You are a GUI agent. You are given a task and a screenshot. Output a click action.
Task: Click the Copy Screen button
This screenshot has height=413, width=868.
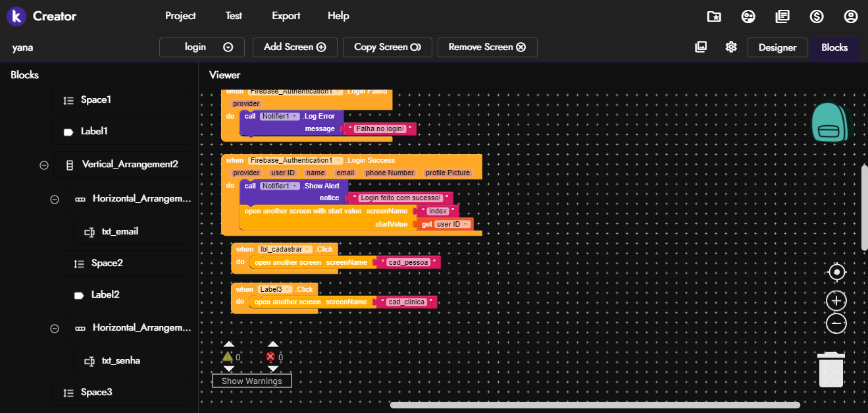(x=388, y=47)
